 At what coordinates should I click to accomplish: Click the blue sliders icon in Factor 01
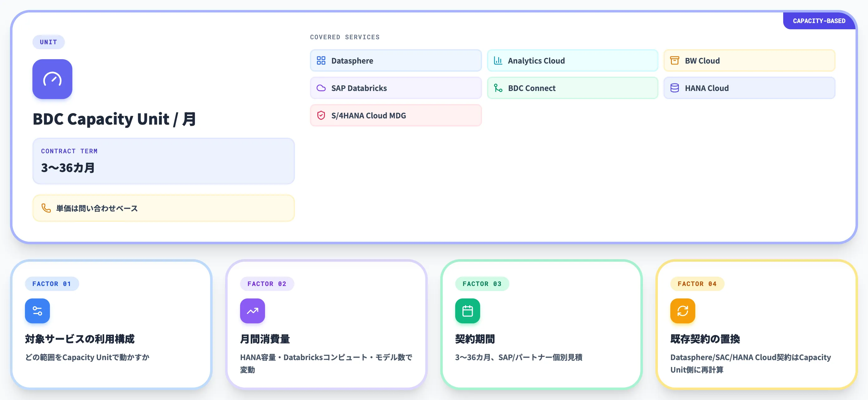tap(37, 311)
